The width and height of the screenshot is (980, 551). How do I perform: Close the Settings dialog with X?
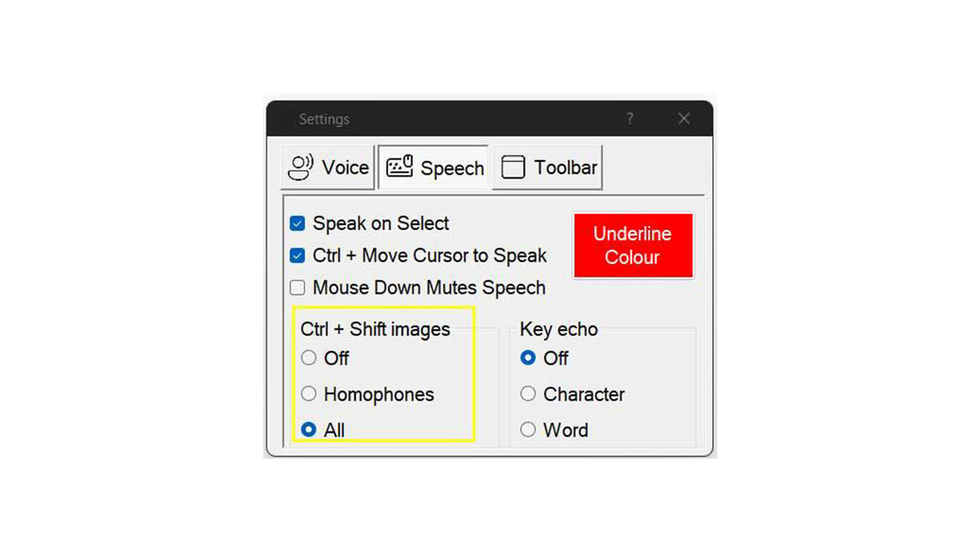point(684,119)
